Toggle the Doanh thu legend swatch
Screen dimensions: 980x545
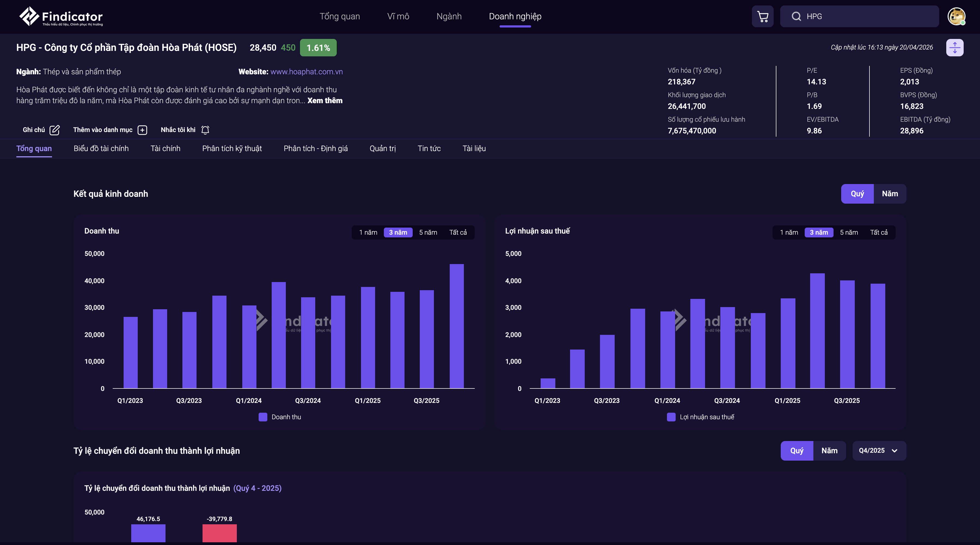263,417
